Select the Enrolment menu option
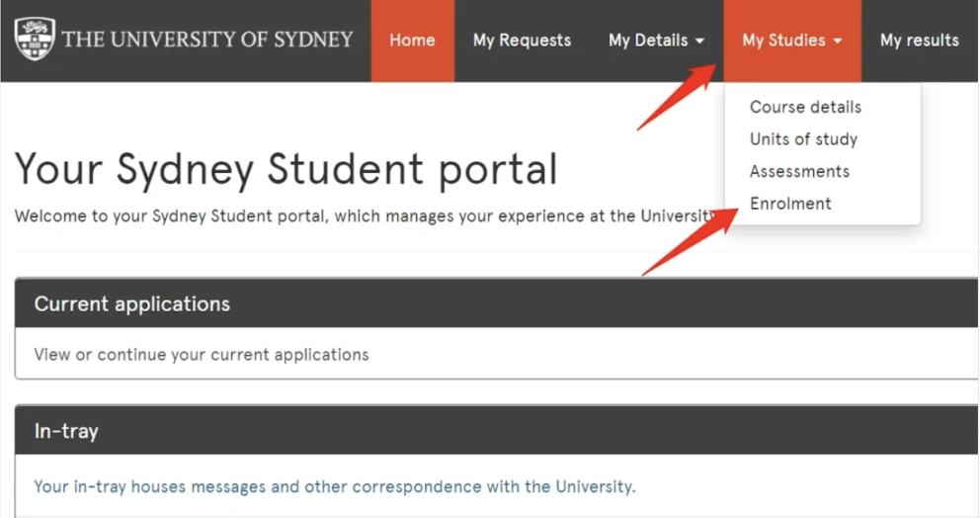The width and height of the screenshot is (980, 518). (x=790, y=204)
